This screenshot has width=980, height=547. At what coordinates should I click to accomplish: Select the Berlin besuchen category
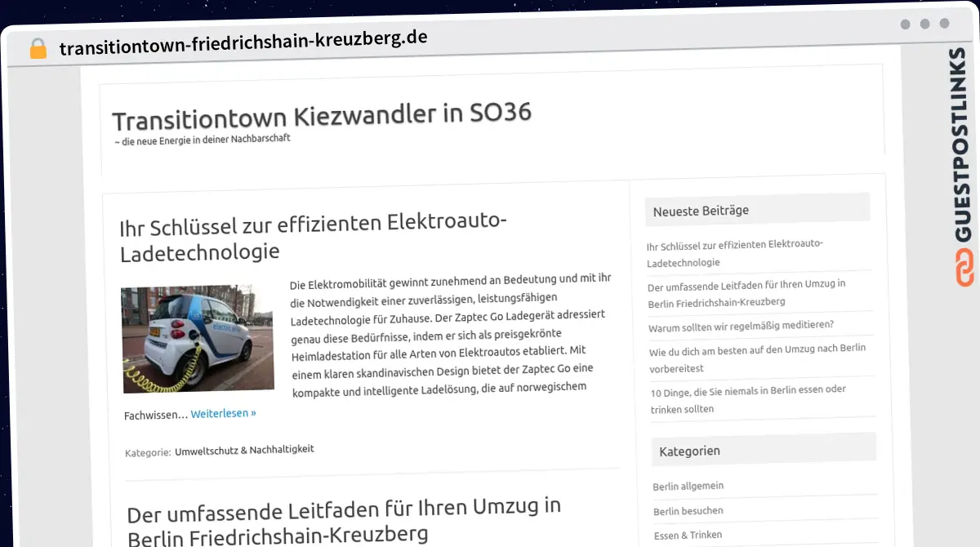688,510
